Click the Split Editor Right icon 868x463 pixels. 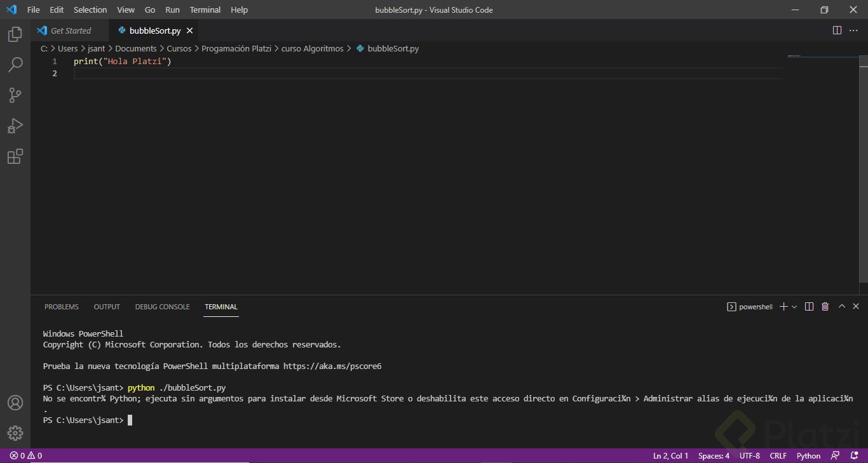click(837, 30)
